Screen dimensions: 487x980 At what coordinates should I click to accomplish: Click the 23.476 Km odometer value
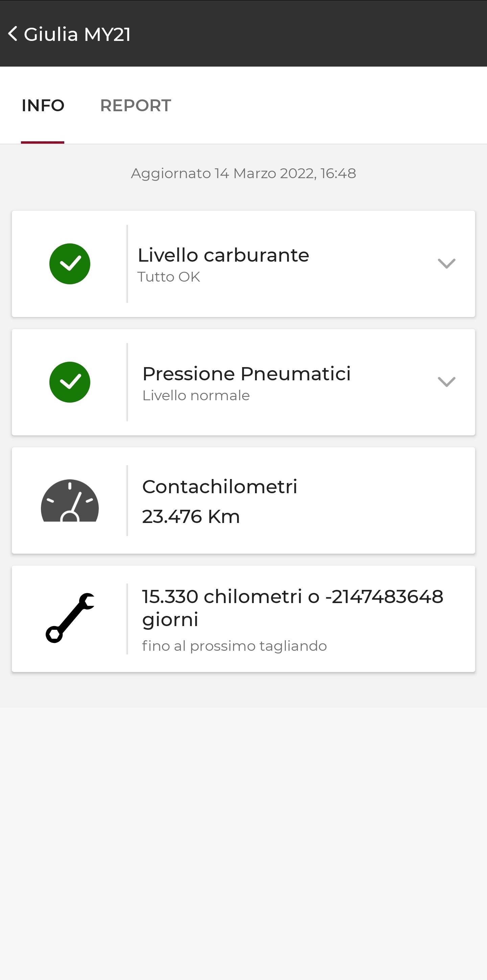click(191, 517)
